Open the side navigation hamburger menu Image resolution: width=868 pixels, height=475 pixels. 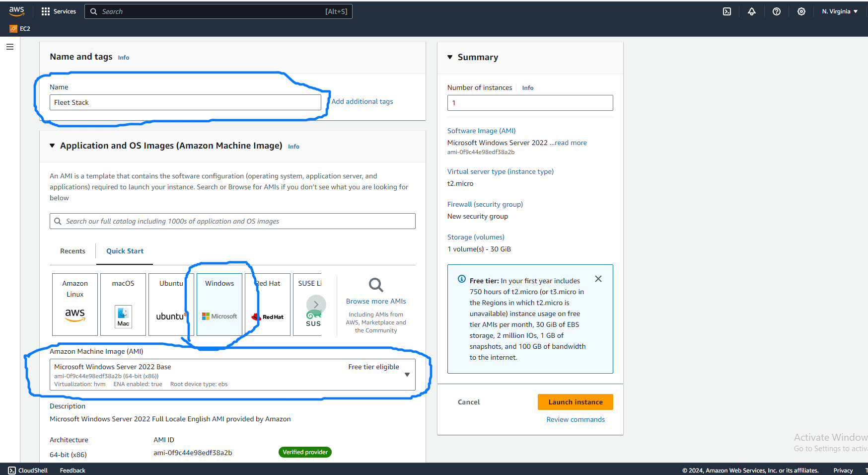point(10,47)
